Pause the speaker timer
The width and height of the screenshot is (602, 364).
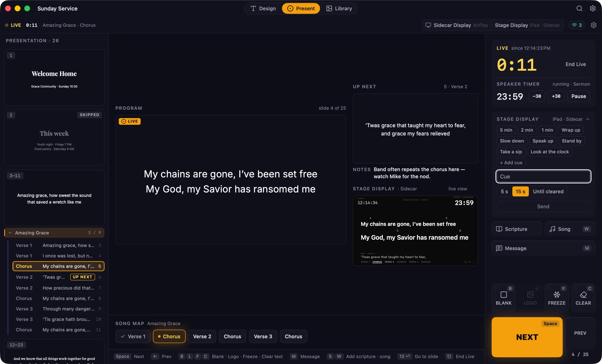(578, 96)
